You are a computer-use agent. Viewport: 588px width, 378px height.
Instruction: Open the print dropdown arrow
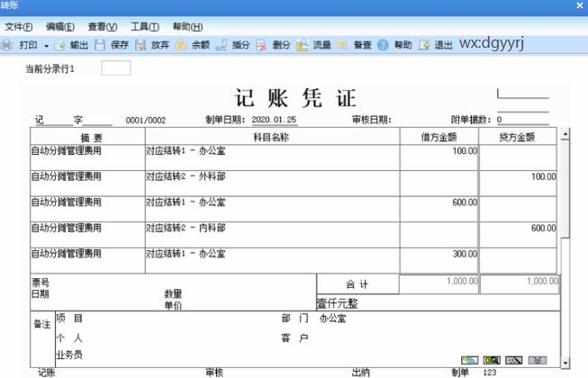(47, 46)
